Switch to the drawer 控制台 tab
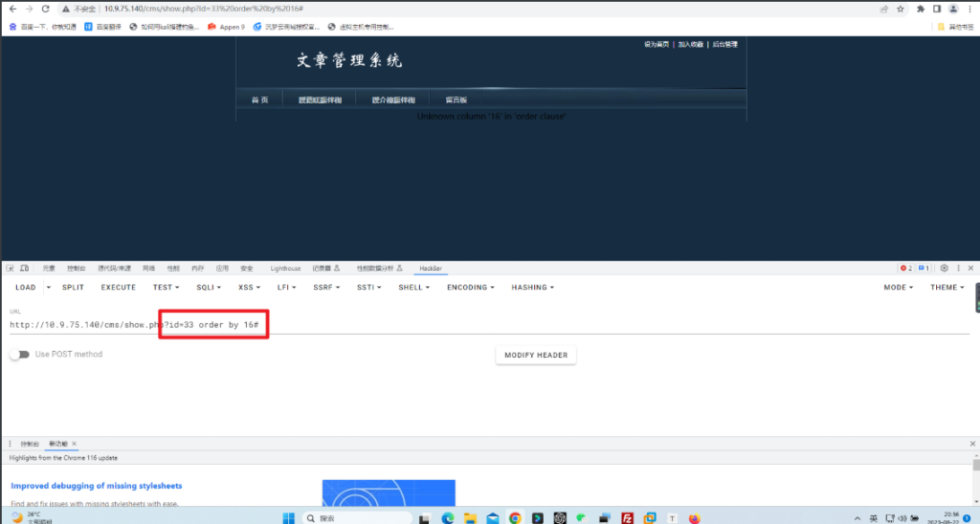The height and width of the screenshot is (524, 980). click(30, 444)
